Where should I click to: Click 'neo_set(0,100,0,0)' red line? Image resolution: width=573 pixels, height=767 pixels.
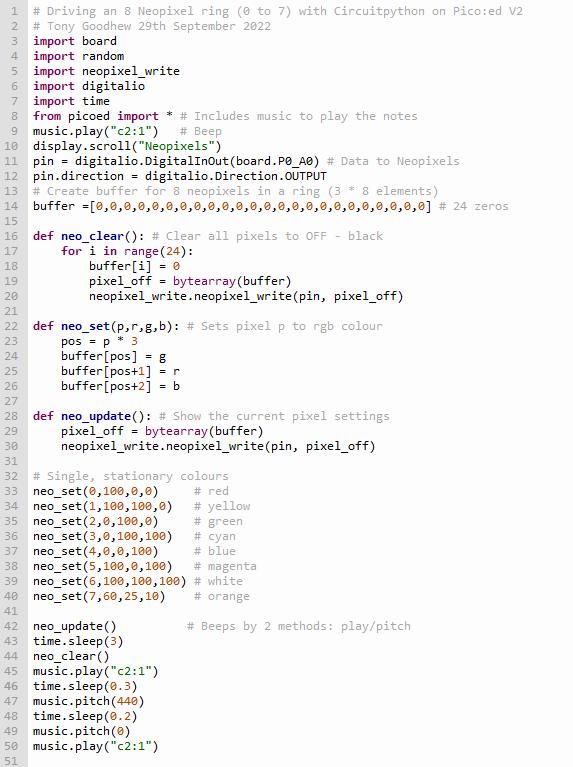pyautogui.click(x=95, y=491)
